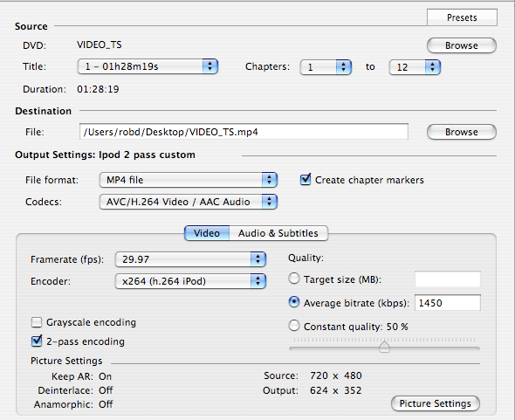The height and width of the screenshot is (420, 515).
Task: Choose Constant quality radio option
Action: click(x=294, y=326)
